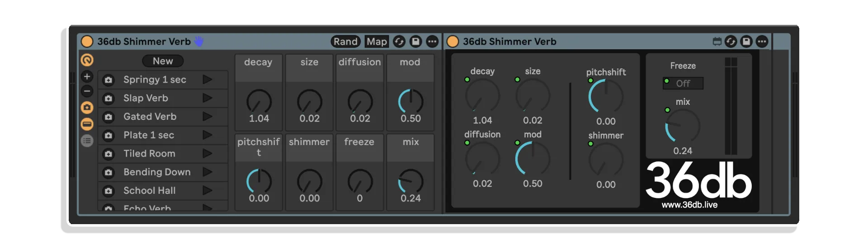Click the rack title 36db Shimmer Verb
This screenshot has height=249, width=868.
click(144, 42)
